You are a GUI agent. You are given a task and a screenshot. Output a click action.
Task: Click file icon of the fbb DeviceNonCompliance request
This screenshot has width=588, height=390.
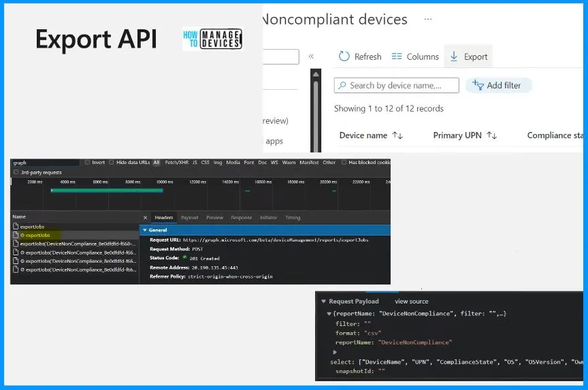click(16, 270)
